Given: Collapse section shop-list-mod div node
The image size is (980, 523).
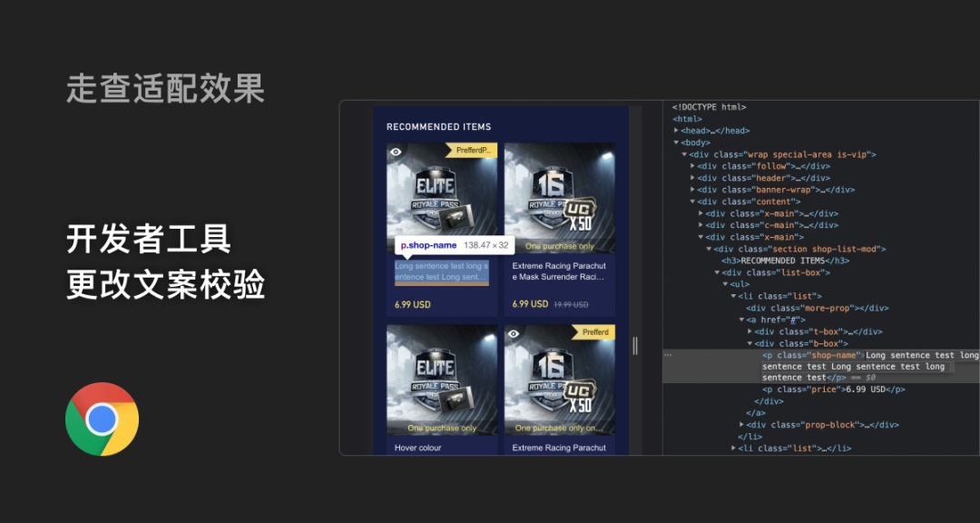Looking at the screenshot, I should (x=709, y=249).
